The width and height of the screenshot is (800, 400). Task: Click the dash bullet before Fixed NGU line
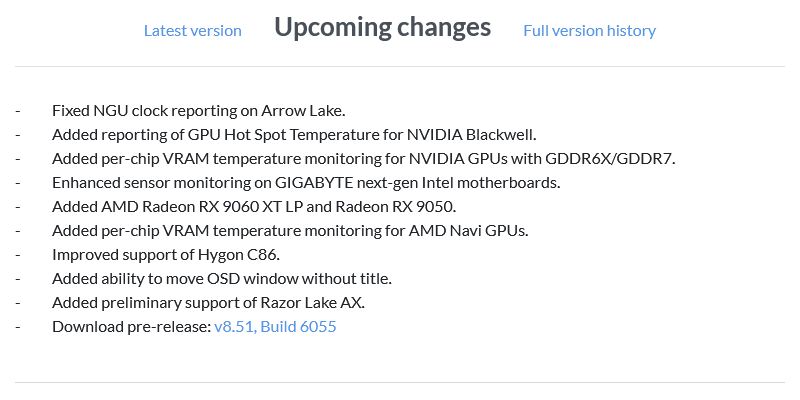tap(18, 111)
